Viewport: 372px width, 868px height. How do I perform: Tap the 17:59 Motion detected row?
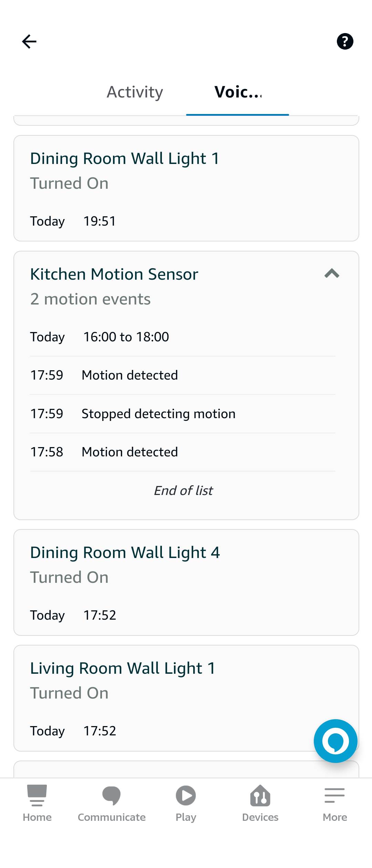[x=183, y=375]
